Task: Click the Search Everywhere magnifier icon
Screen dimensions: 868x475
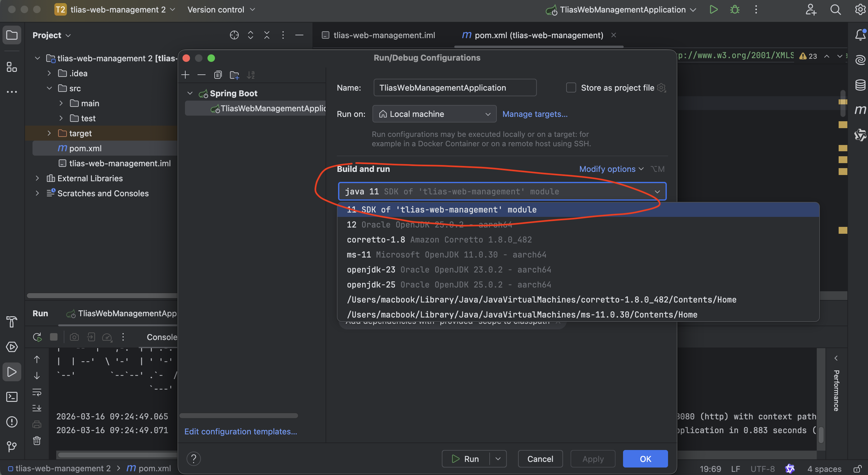Action: [x=835, y=9]
